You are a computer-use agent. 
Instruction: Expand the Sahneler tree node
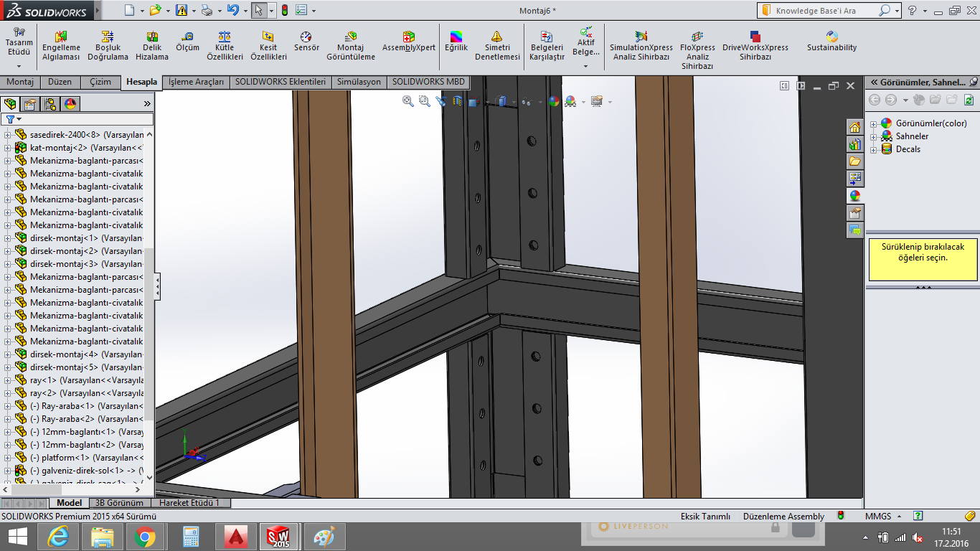(874, 136)
